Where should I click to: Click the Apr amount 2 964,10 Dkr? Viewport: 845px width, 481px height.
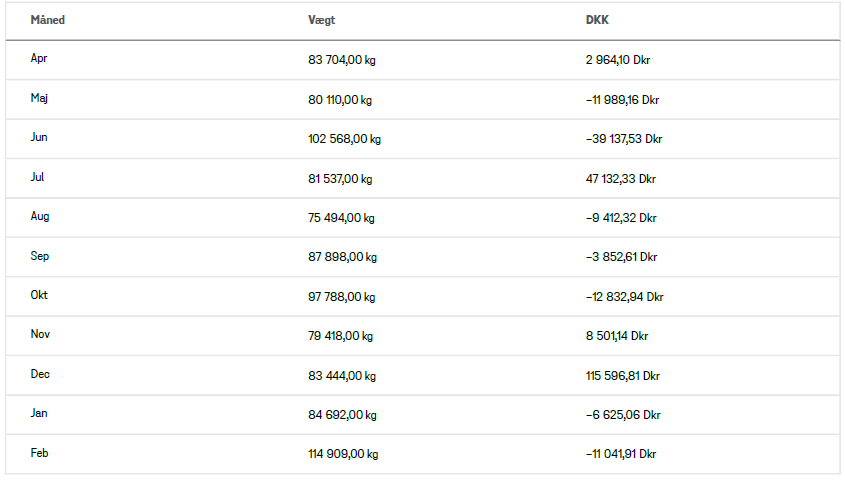tap(618, 60)
